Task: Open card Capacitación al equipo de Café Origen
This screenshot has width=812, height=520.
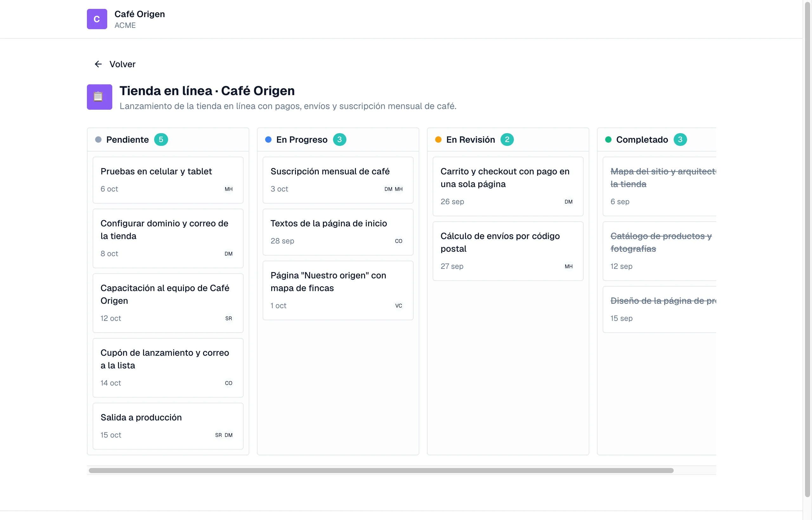Action: coord(168,303)
